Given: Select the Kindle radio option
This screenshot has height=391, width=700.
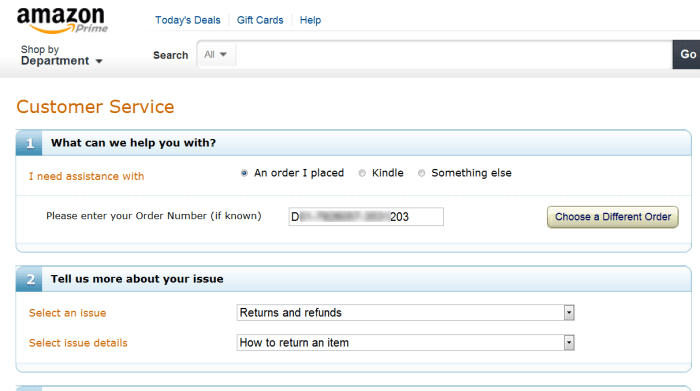Looking at the screenshot, I should tap(362, 173).
